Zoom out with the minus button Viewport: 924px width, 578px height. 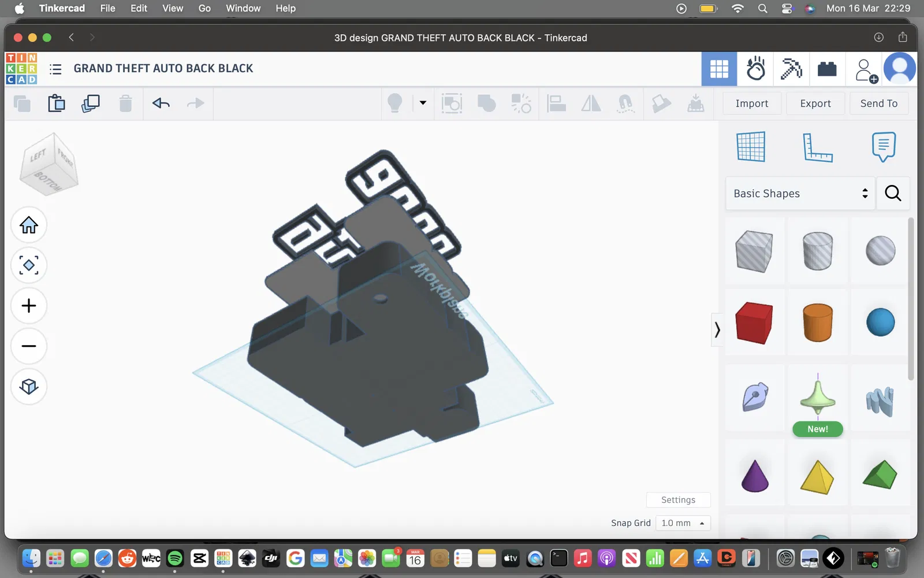(29, 346)
